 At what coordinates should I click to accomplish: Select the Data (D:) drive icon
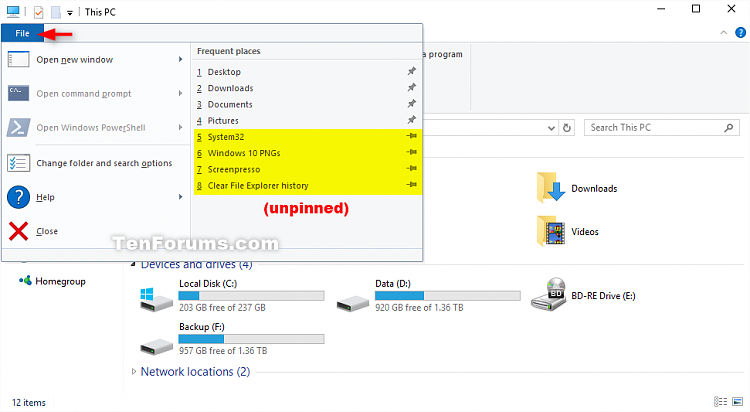coord(353,303)
